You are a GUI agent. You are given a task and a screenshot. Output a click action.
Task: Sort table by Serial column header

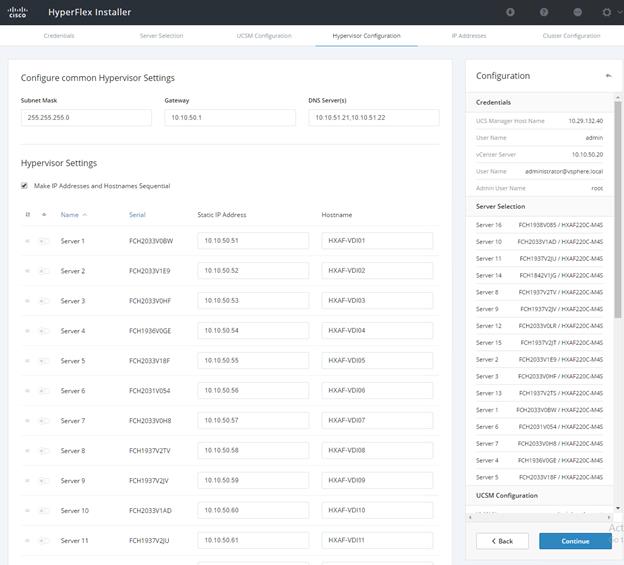pos(137,214)
